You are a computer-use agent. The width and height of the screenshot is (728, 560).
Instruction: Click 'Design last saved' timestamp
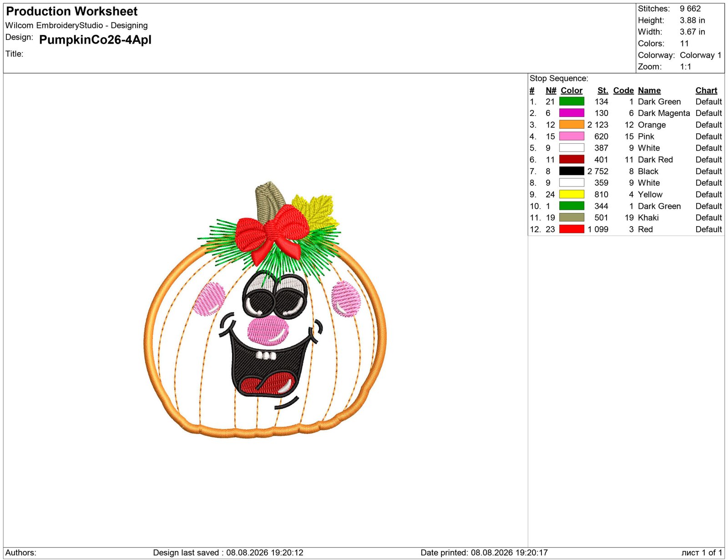point(228,553)
